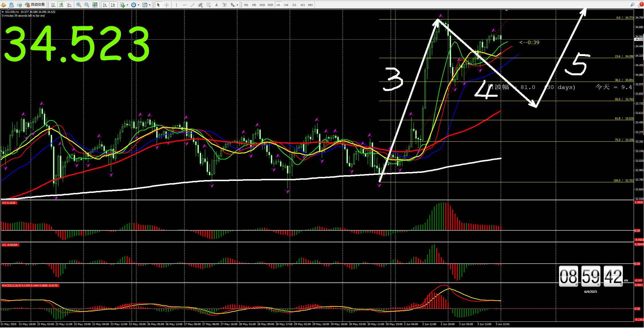Click the 自动交易 auto trading button

point(35,5)
